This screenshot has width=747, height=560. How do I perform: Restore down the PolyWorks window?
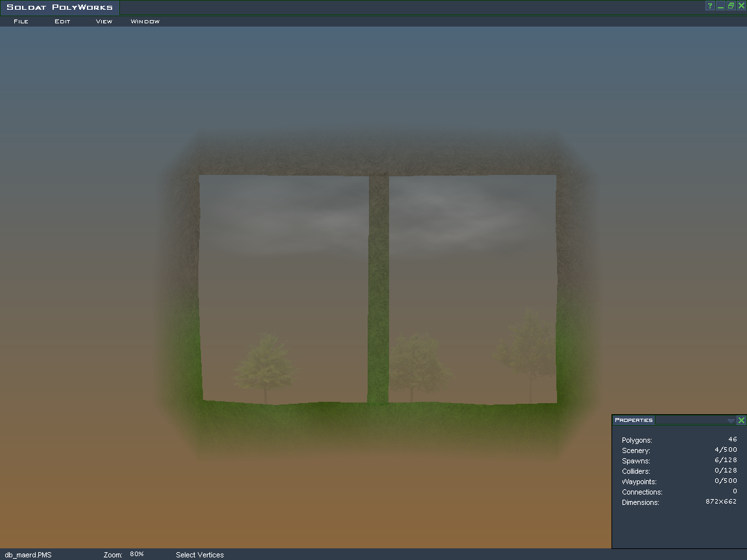point(731,6)
